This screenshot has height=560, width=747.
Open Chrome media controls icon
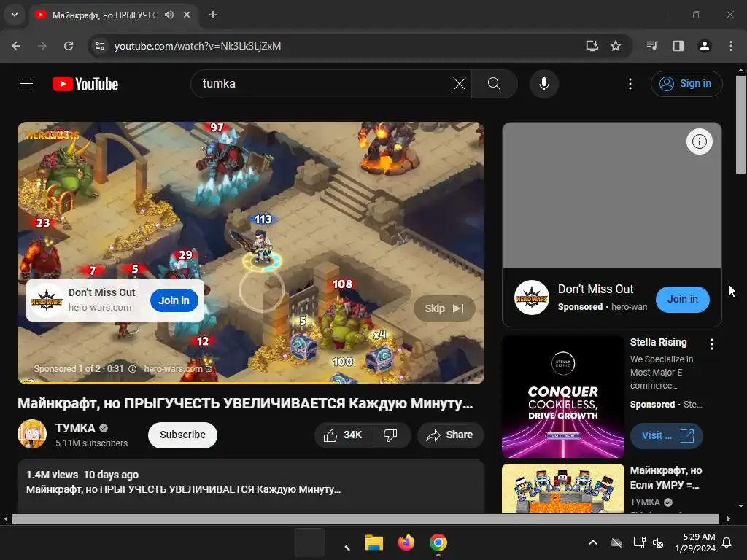tap(652, 46)
